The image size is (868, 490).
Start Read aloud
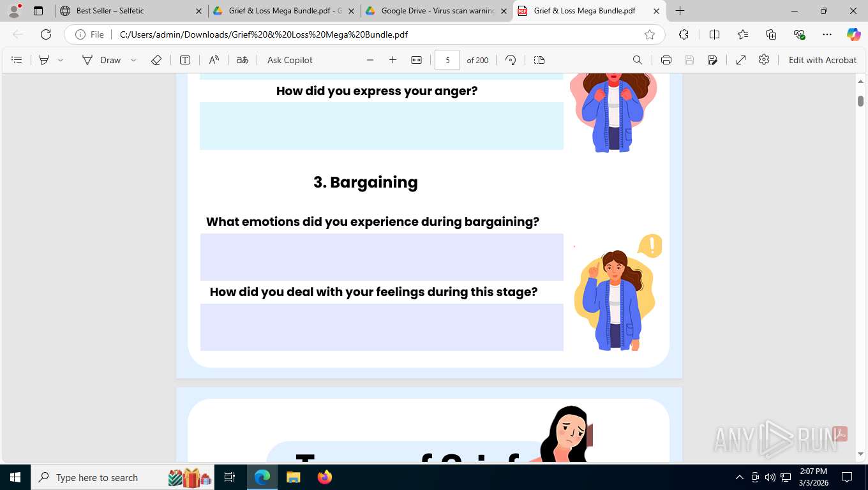click(x=214, y=60)
